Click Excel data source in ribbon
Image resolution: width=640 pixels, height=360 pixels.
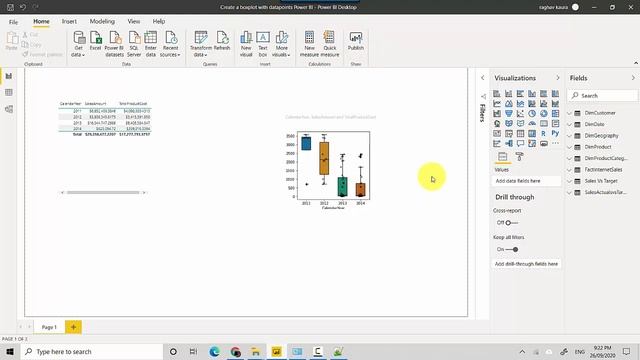(x=96, y=41)
